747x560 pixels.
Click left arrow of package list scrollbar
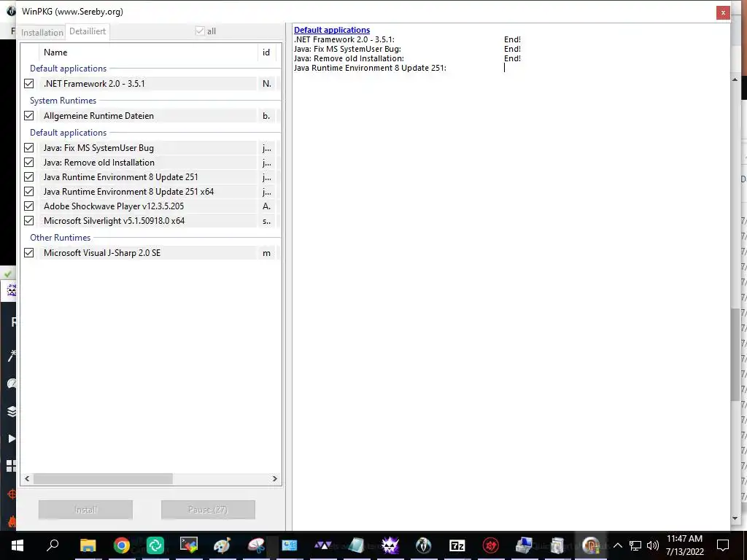(27, 478)
